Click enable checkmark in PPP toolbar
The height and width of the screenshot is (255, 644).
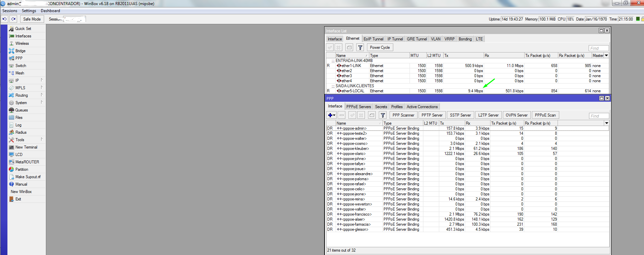(352, 115)
